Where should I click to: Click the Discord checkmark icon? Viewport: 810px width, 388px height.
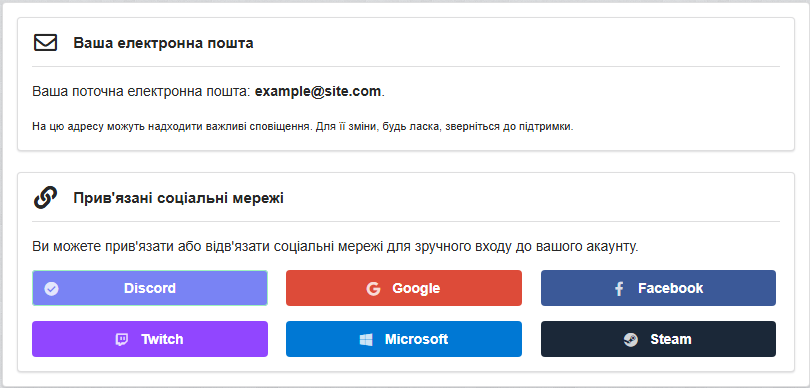pyautogui.click(x=51, y=288)
